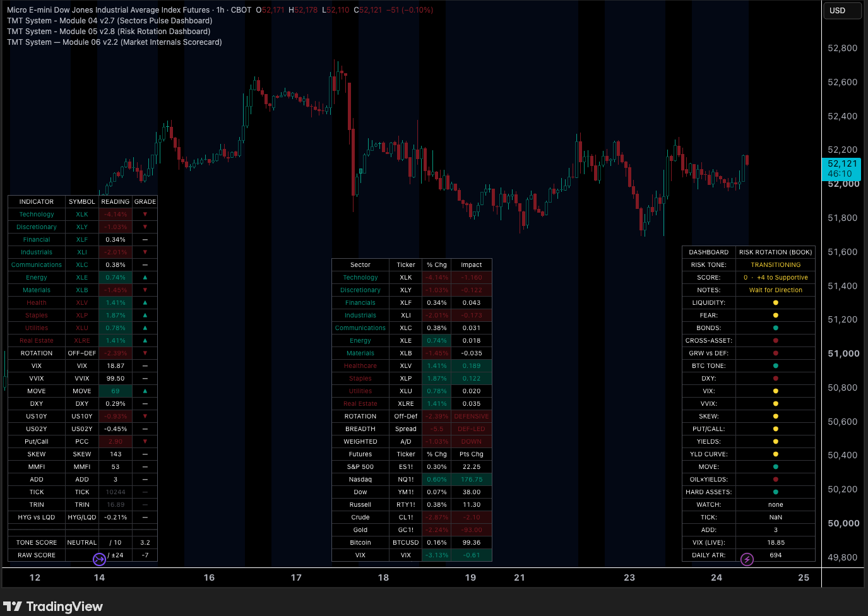Click the RTY1! Russell ticker cell
Viewport: 868px width, 616px height.
click(x=406, y=505)
